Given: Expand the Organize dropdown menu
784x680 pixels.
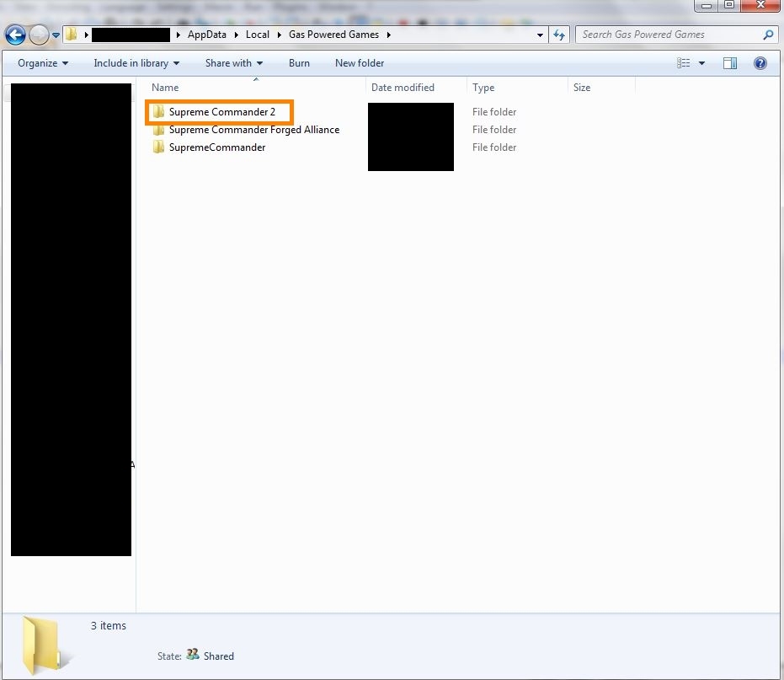Looking at the screenshot, I should click(43, 63).
